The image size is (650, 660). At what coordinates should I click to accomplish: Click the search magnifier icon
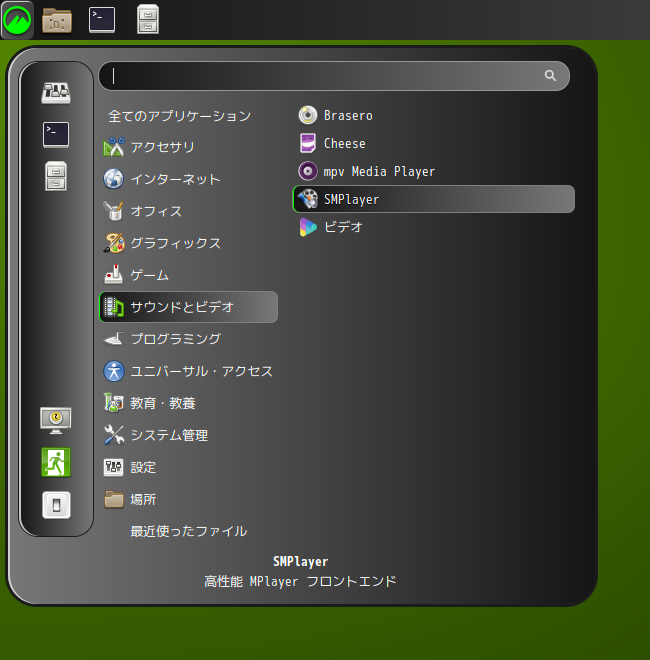click(550, 76)
